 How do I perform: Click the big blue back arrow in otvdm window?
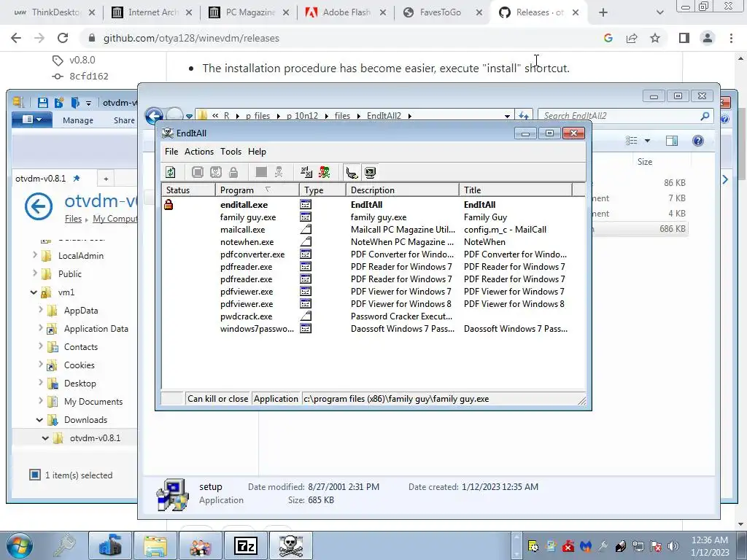point(39,206)
